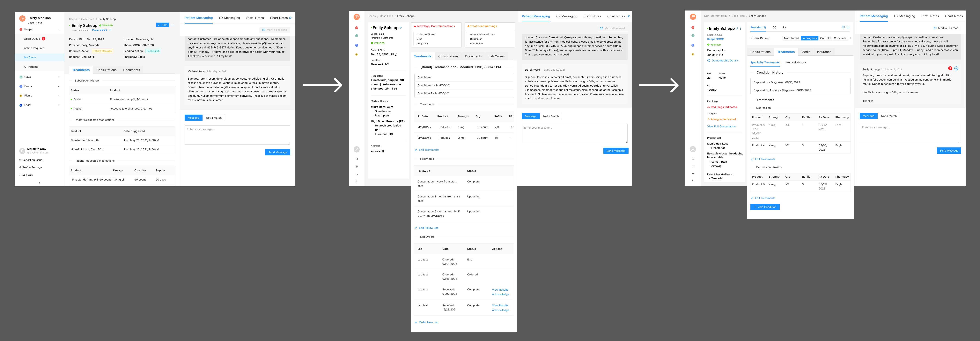
Task: Click pin icon beside Chart Notes, second screen
Action: (x=629, y=16)
